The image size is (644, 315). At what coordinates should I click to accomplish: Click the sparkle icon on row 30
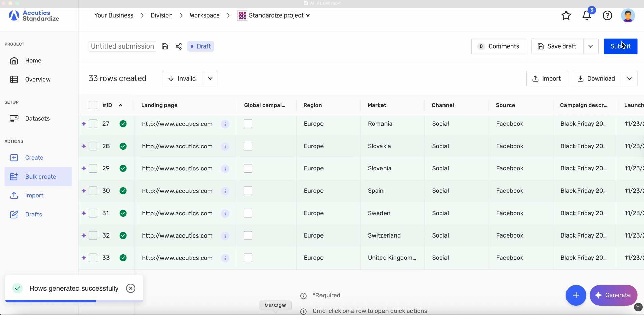84,191
